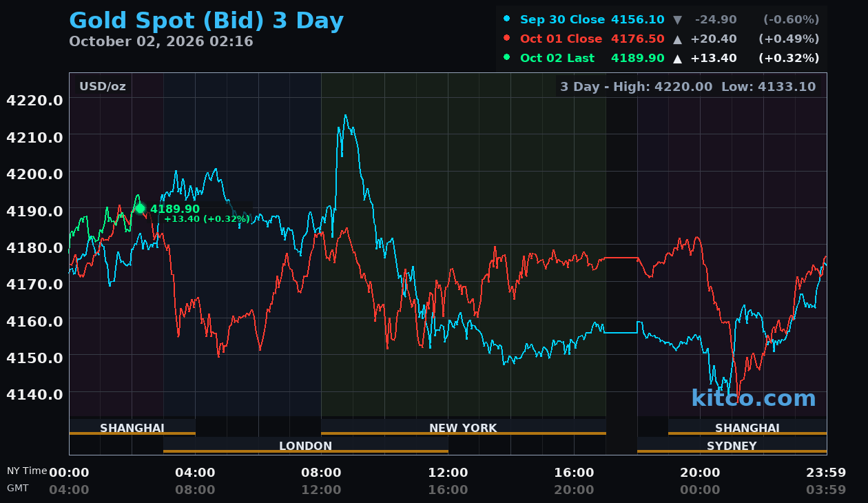Image resolution: width=868 pixels, height=503 pixels.
Task: Click the 4210.0 y-axis label
Action: 34,136
